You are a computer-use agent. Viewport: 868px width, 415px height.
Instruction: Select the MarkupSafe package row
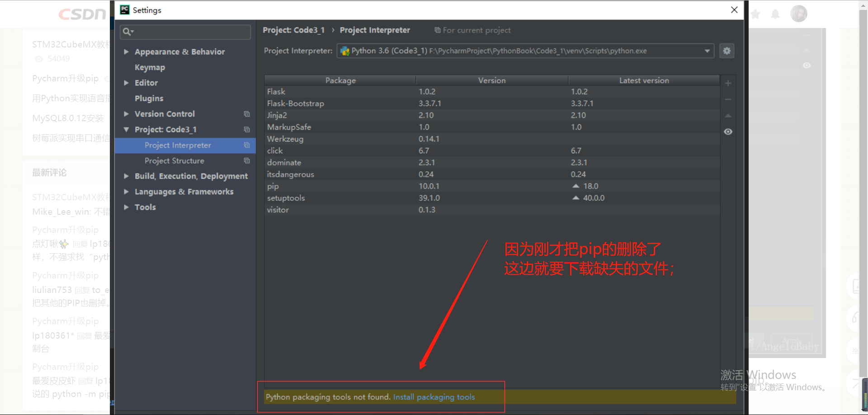click(492, 127)
